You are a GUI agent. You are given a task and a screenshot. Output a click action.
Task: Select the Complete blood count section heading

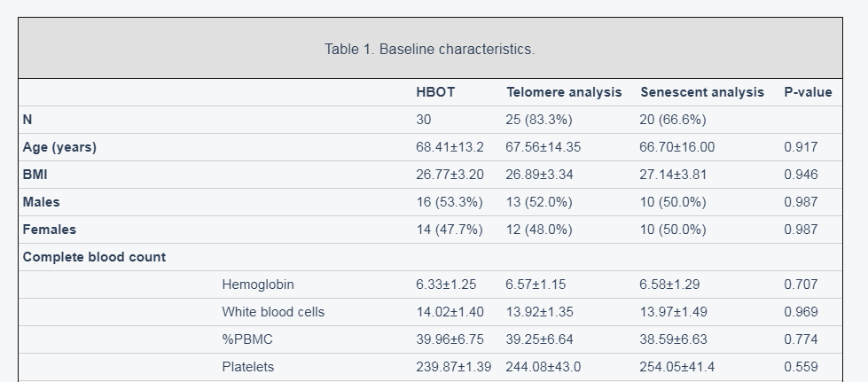point(94,257)
